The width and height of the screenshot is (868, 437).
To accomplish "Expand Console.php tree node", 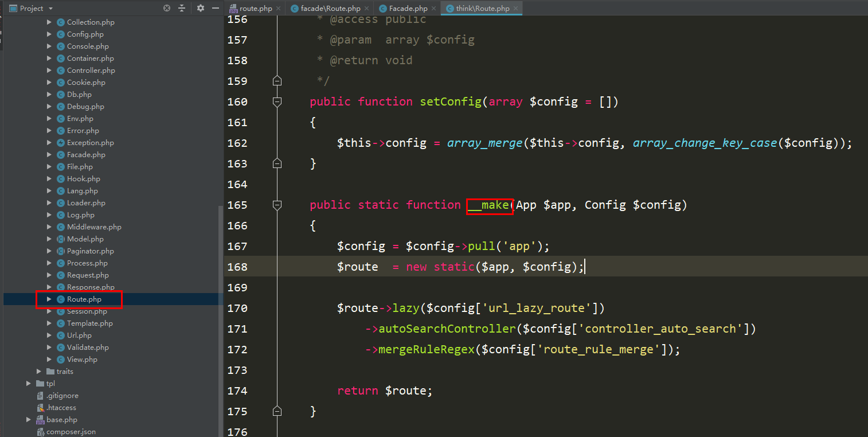I will tap(49, 46).
